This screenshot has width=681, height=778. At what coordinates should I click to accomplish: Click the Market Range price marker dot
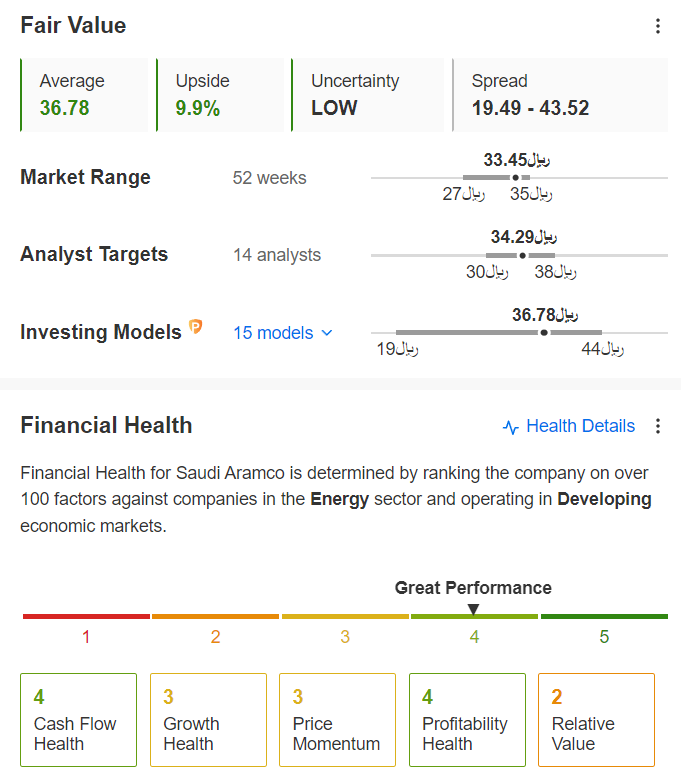click(516, 177)
